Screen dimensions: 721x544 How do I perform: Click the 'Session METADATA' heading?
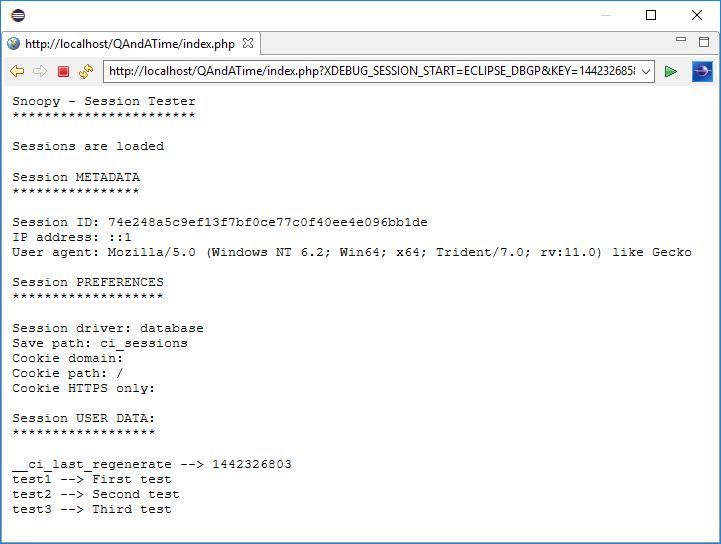[x=76, y=177]
